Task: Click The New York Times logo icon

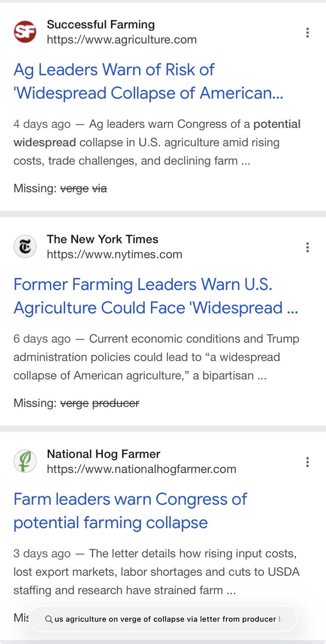Action: tap(25, 247)
